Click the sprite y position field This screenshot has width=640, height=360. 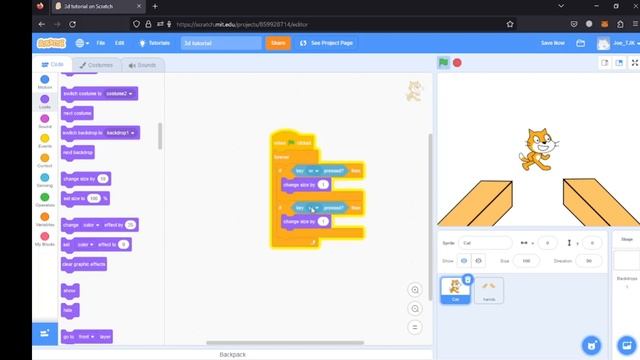tap(592, 243)
